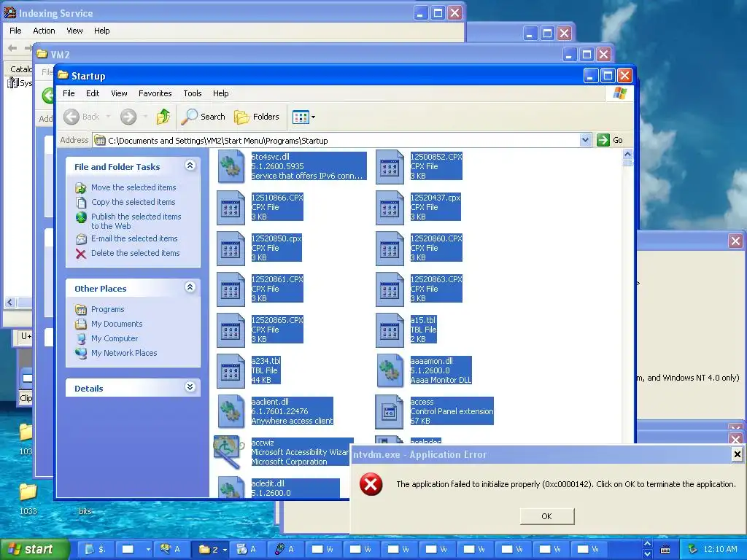This screenshot has height=560, width=747.
Task: Toggle the Folders pane
Action: 256,117
